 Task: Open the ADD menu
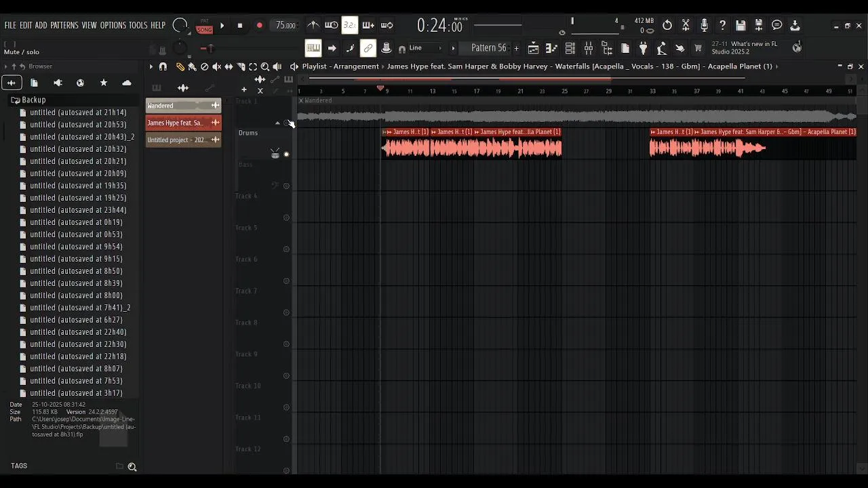coord(41,25)
